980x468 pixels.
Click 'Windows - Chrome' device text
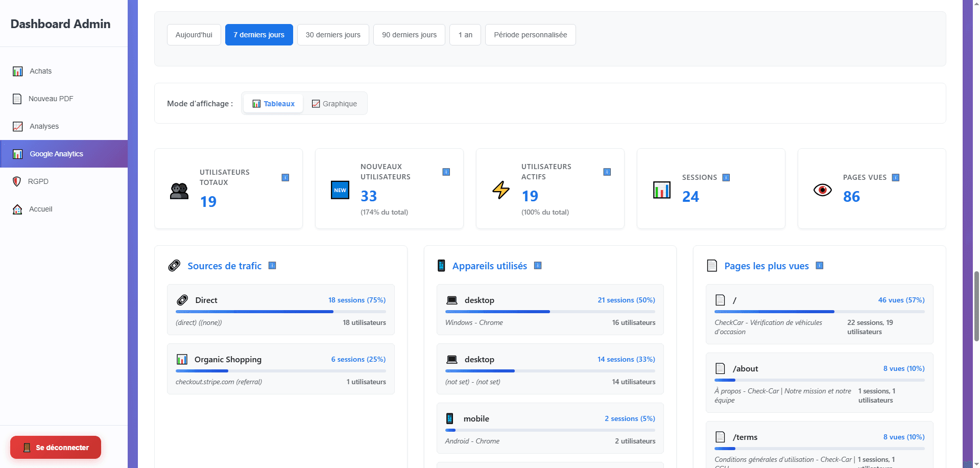[474, 322]
